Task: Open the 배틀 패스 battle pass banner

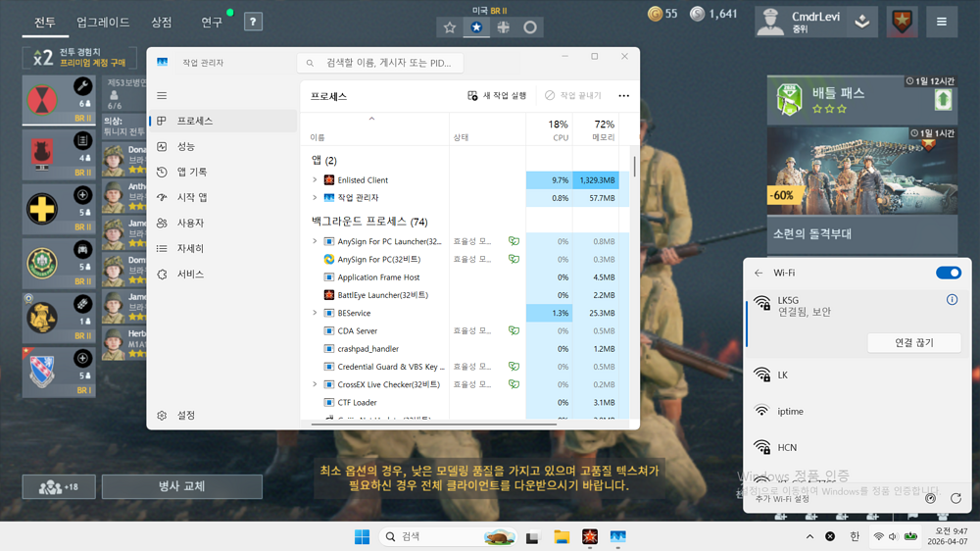Action: coord(861,100)
